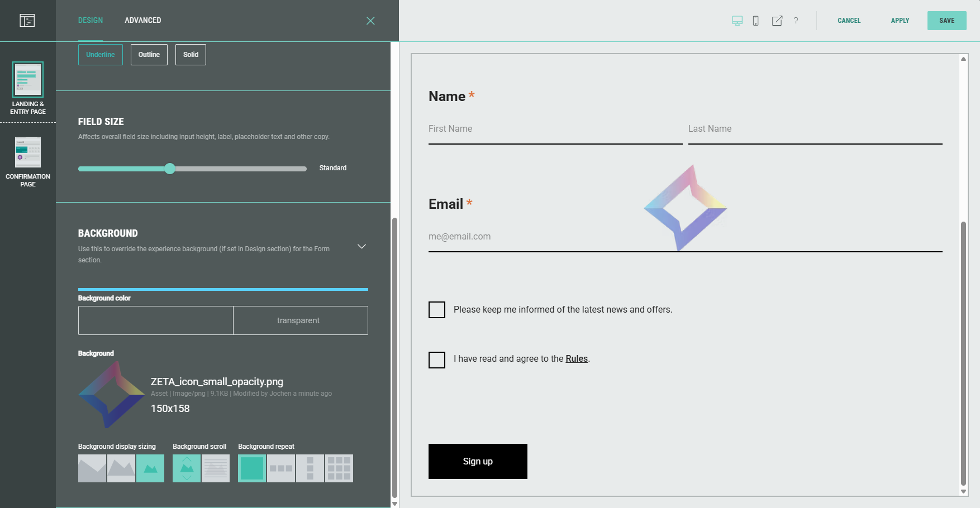Screen dimensions: 980x508
Task: Click the help question mark icon
Action: (x=796, y=21)
